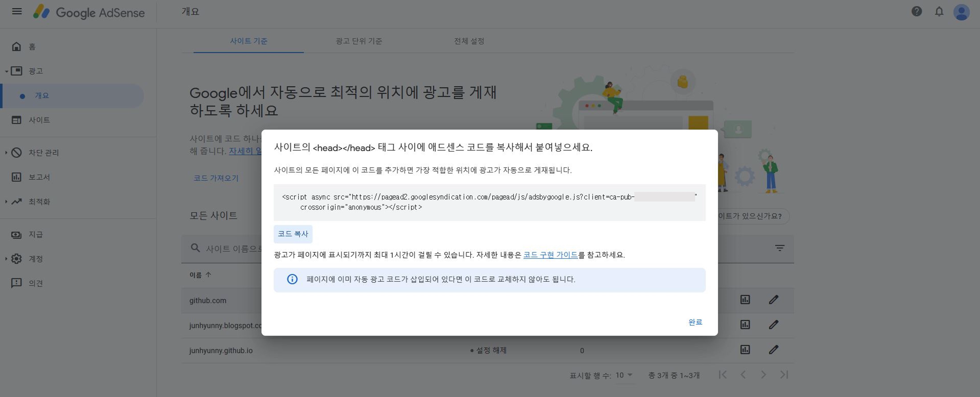Screen dimensions: 980x397
Task: Open 지급 in the sidebar
Action: coord(36,234)
